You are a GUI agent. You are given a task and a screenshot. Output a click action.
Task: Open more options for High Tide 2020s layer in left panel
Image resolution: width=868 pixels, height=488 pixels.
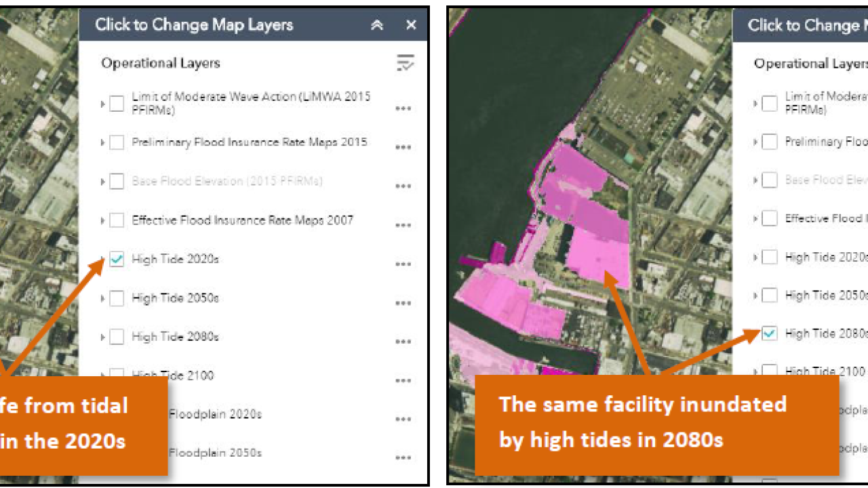(403, 264)
